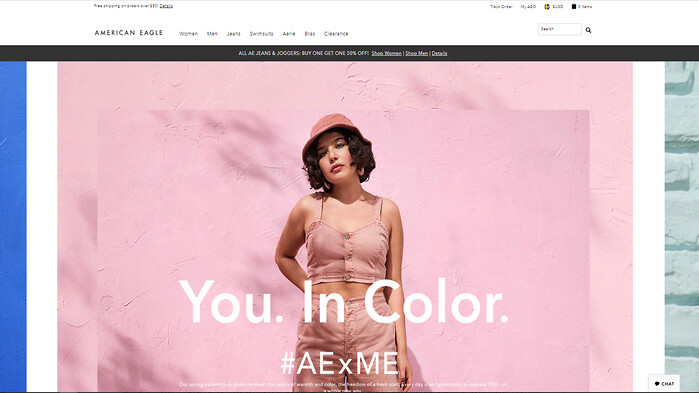Click Details link in jeans promo banner

pos(439,53)
